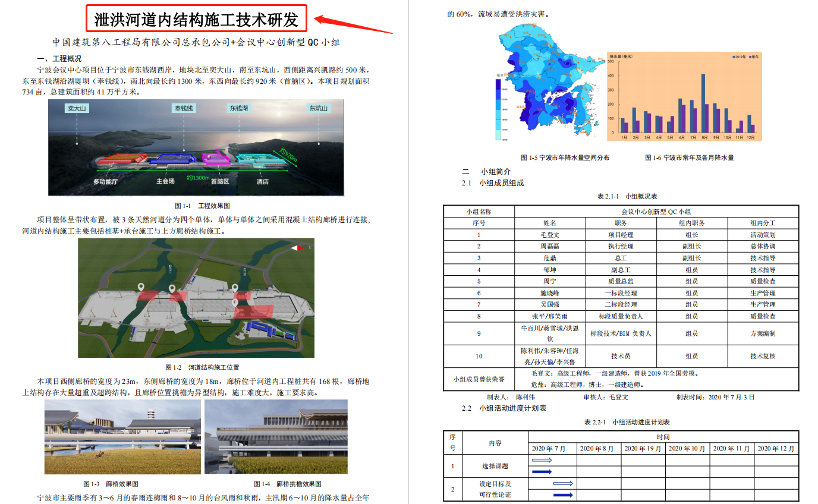Select the monthly precipitation bar chart
This screenshot has width=818, height=504.
[x=685, y=96]
